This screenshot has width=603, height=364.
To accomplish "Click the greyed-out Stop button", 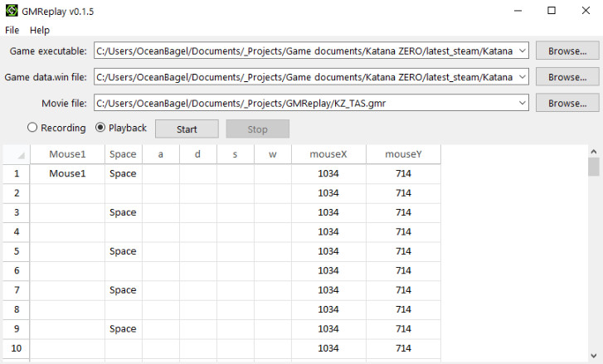I will (x=258, y=129).
